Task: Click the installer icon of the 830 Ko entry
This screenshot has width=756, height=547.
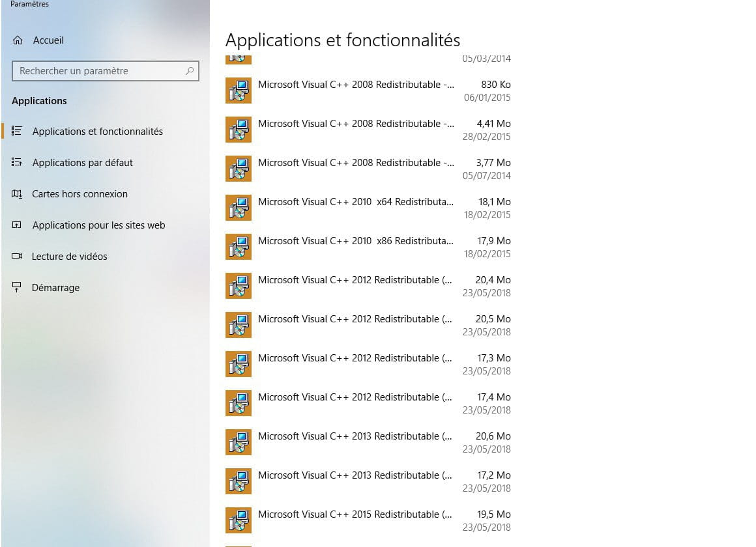Action: [238, 91]
